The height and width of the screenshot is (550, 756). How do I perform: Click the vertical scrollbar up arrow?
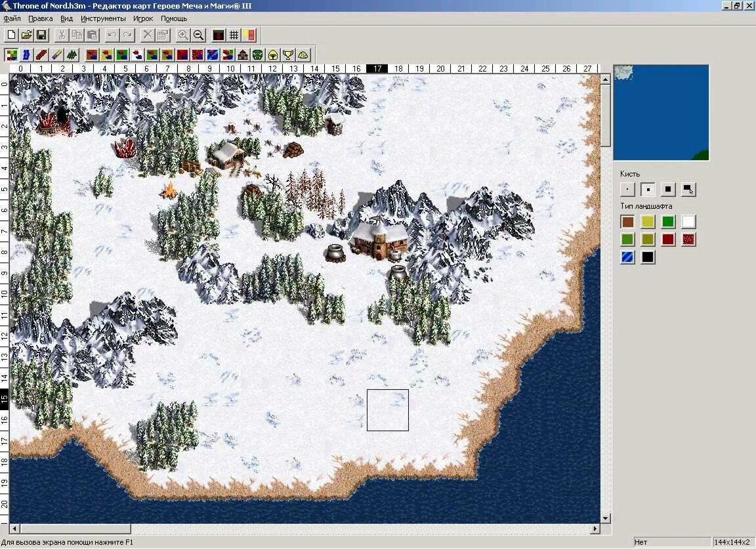point(606,79)
